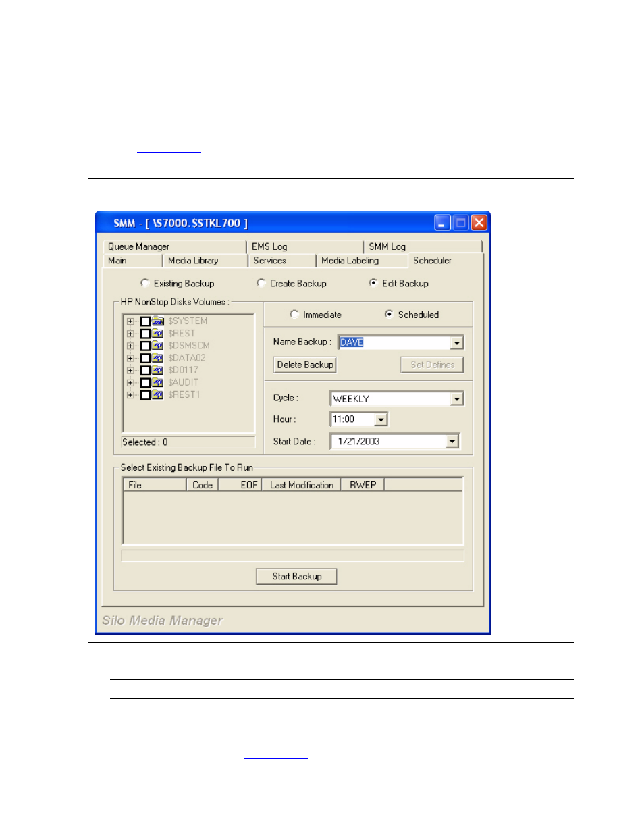
Task: Expand the $REST tree node
Action: (x=130, y=334)
